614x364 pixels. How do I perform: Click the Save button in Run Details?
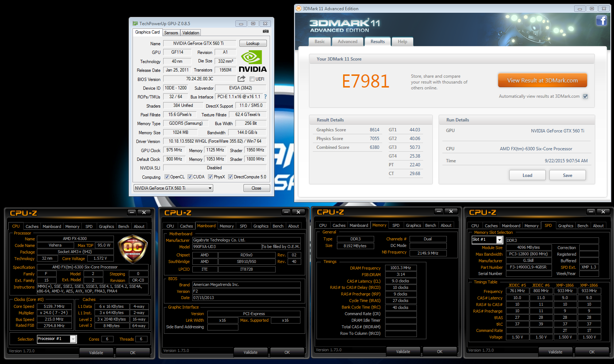tap(568, 175)
